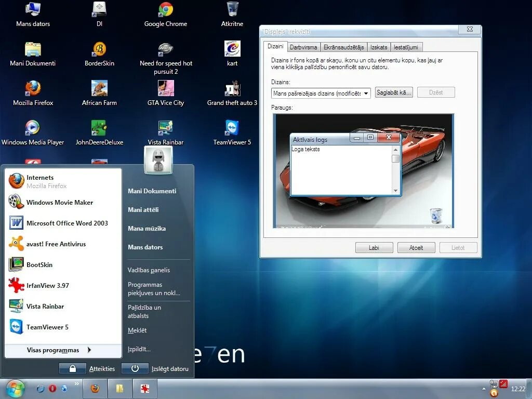This screenshot has height=399, width=532.
Task: Switch to Iestatījumi tab
Action: click(x=406, y=47)
